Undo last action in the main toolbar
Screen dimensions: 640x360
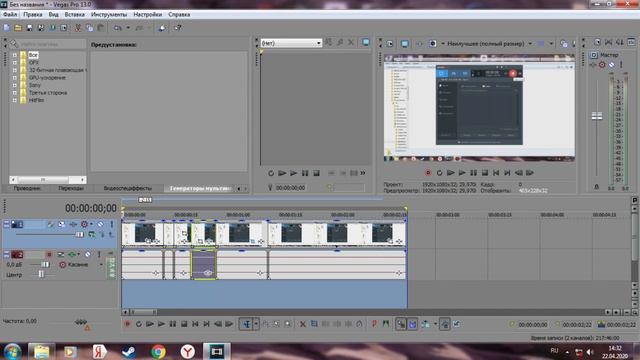118,28
